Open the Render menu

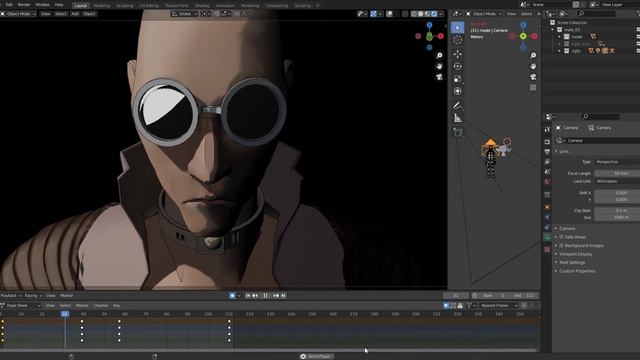(x=24, y=5)
